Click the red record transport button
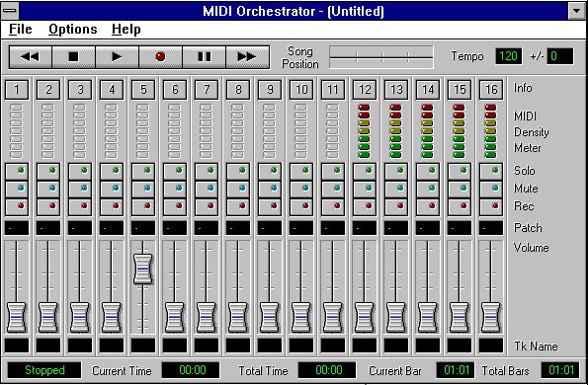The image size is (588, 385). click(x=160, y=57)
